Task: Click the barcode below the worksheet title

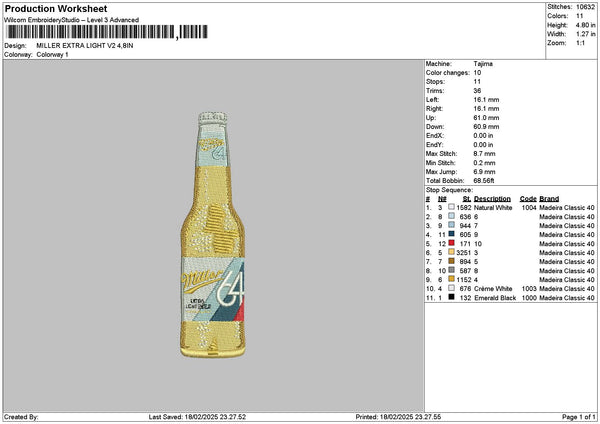Action: click(108, 32)
